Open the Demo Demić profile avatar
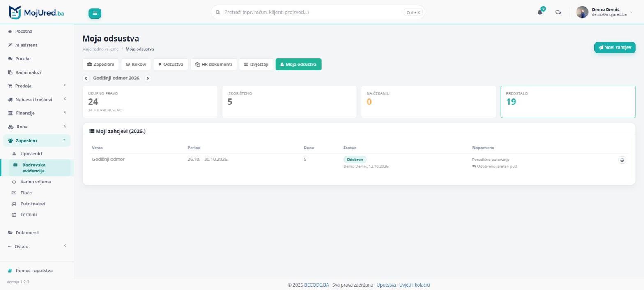This screenshot has width=644, height=290. 582,12
